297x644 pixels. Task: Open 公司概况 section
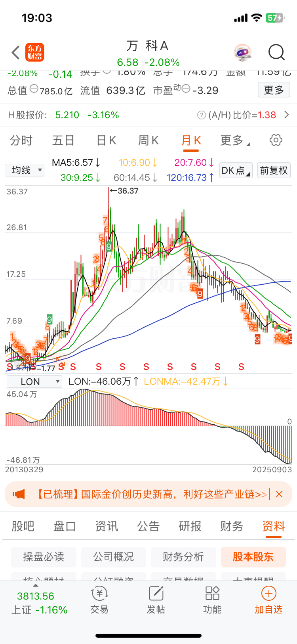(x=114, y=557)
